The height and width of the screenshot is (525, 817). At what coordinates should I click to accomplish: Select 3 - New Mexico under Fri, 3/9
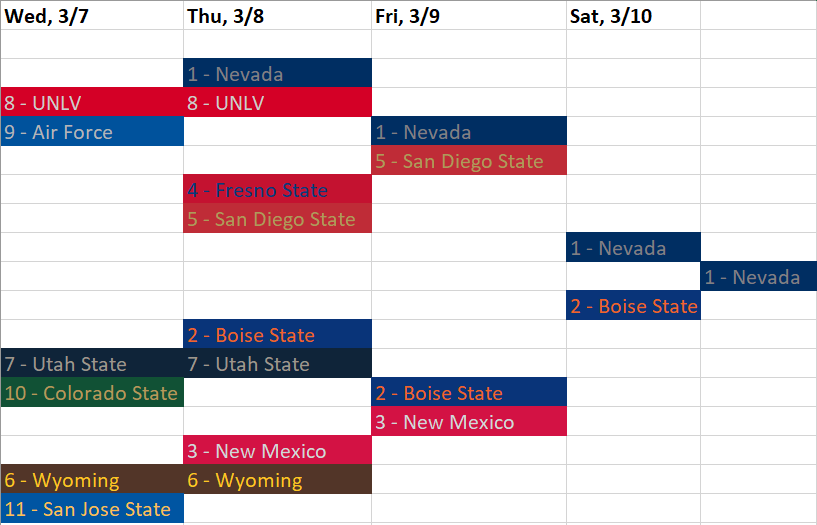[468, 422]
